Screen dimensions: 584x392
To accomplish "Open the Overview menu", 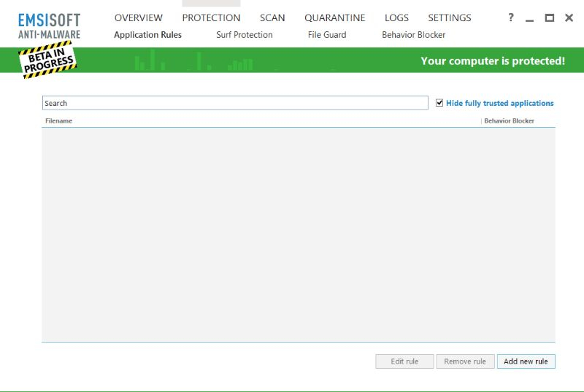I will [x=139, y=18].
